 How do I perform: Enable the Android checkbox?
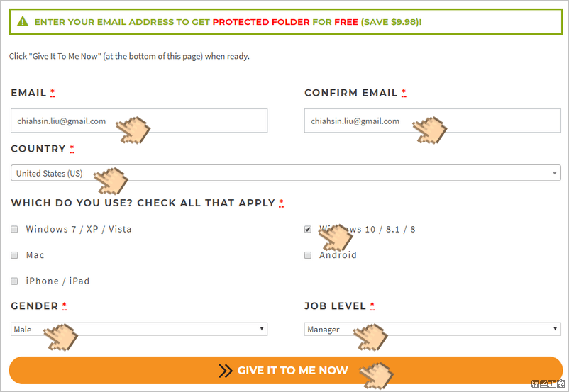tap(308, 255)
